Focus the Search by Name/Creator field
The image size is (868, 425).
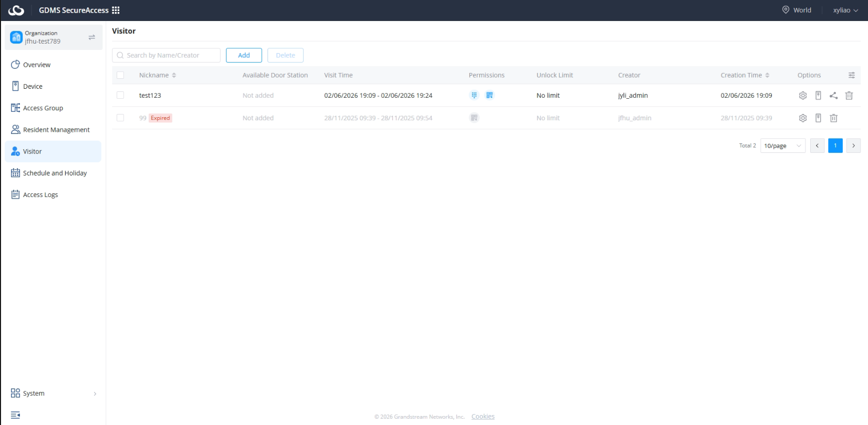166,55
